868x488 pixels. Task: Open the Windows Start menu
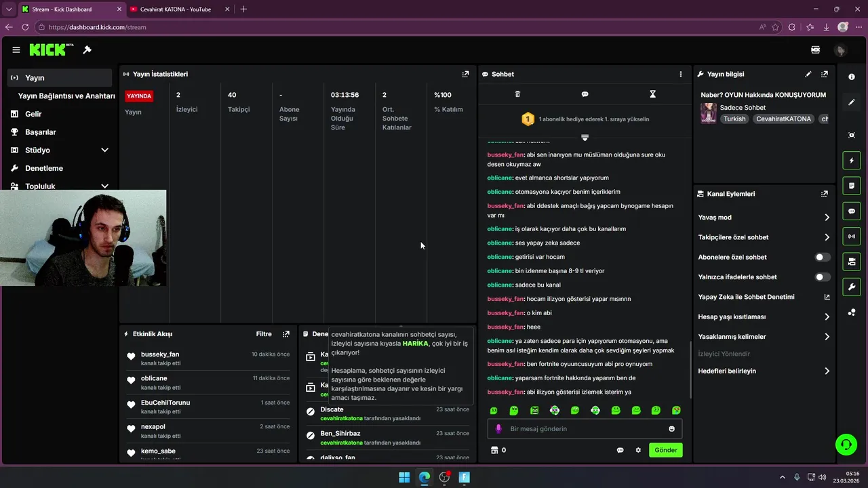[x=404, y=477]
